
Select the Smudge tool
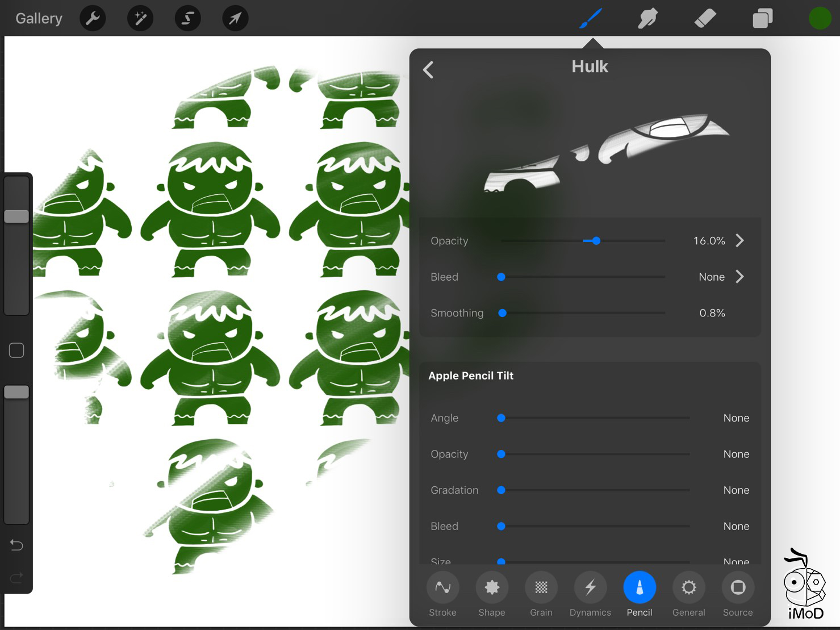pyautogui.click(x=647, y=19)
